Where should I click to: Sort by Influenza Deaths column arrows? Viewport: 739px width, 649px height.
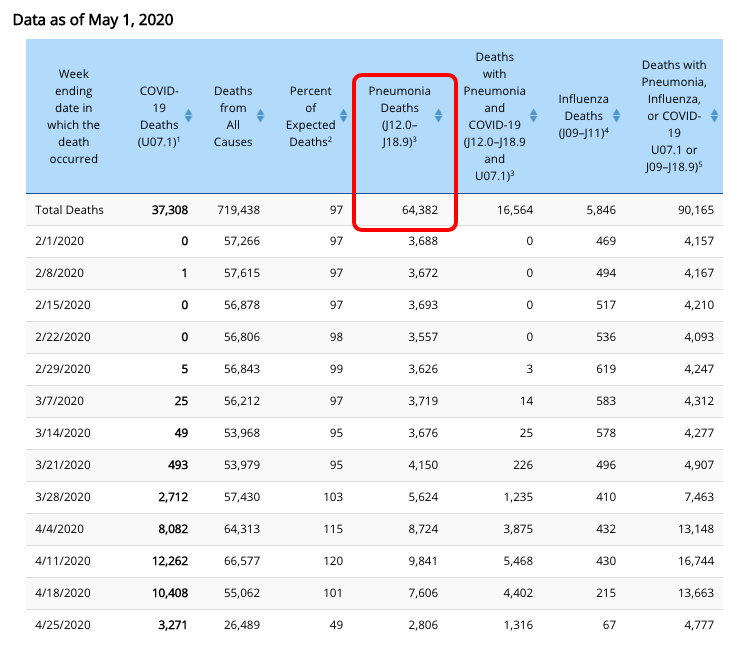tap(616, 116)
